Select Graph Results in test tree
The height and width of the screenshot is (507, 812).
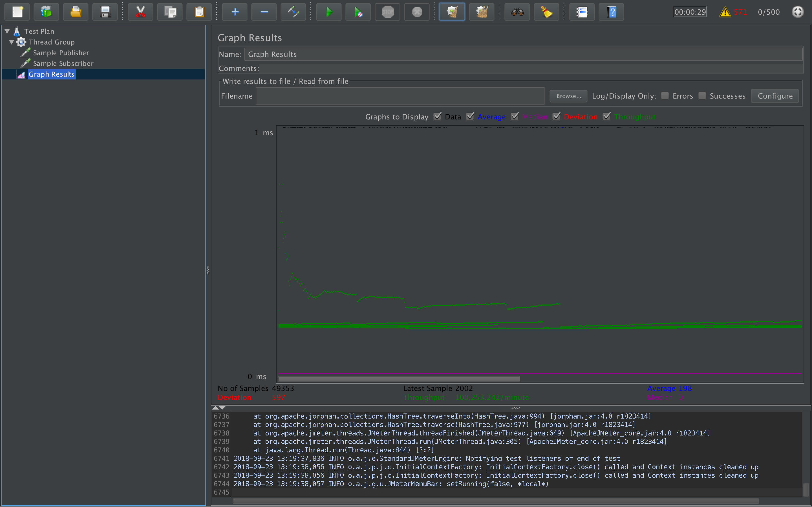[x=51, y=74]
